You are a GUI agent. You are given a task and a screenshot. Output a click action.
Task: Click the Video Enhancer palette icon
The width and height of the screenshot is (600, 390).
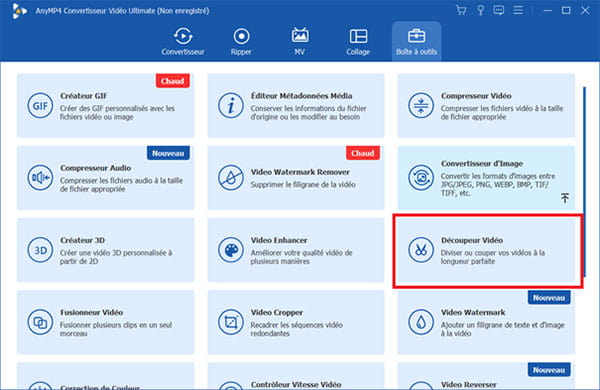[230, 250]
